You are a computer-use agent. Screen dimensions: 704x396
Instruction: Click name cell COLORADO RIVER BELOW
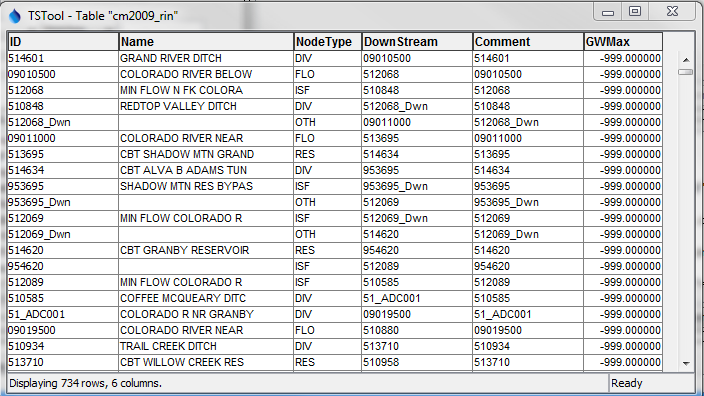pos(206,74)
